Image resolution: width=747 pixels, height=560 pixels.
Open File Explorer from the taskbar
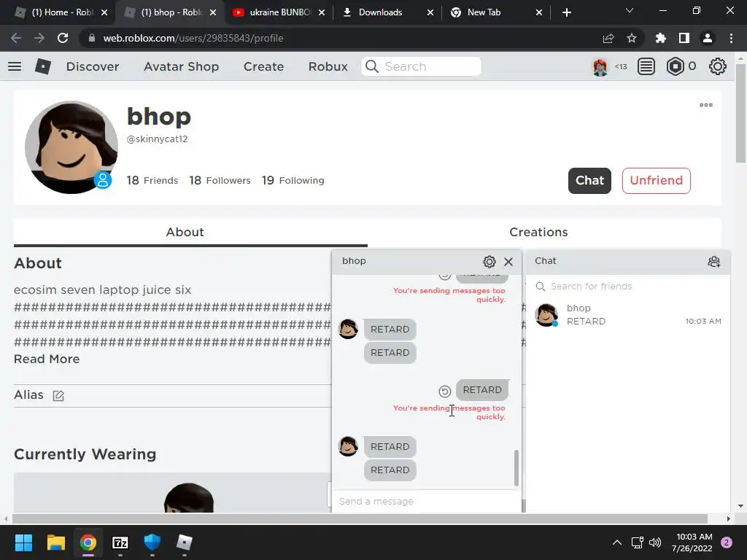(55, 542)
